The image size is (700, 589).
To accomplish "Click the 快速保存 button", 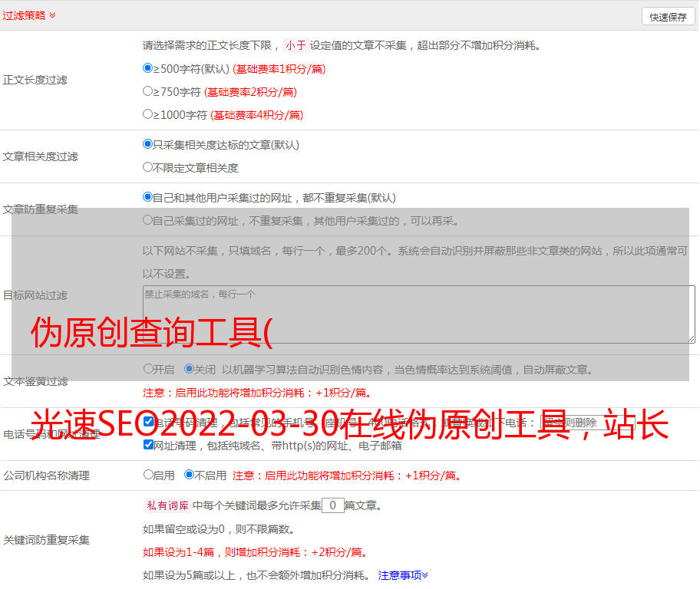I will click(x=668, y=17).
